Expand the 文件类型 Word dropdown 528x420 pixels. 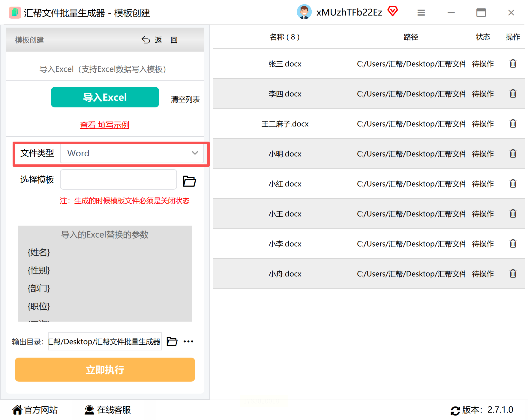132,153
